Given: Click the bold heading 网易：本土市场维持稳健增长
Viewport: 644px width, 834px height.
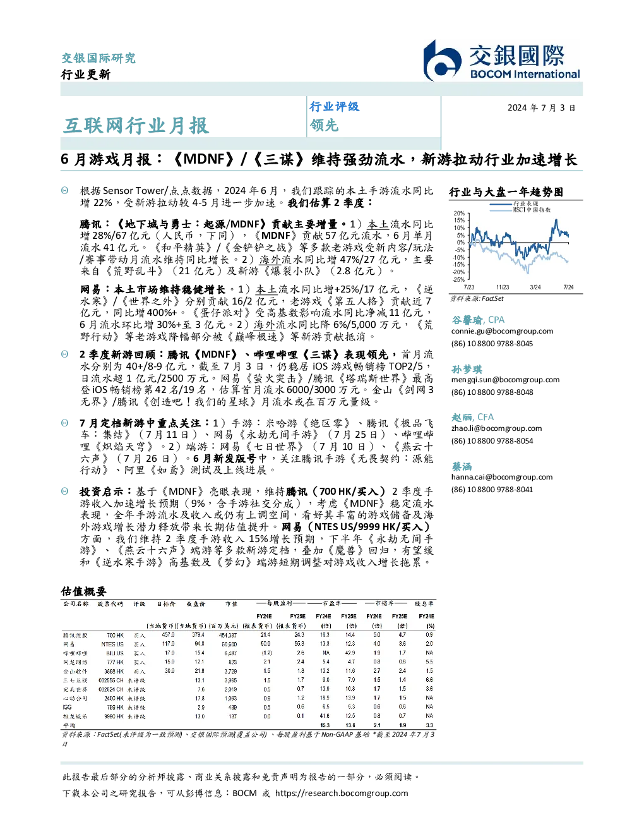Looking at the screenshot, I should [x=152, y=289].
